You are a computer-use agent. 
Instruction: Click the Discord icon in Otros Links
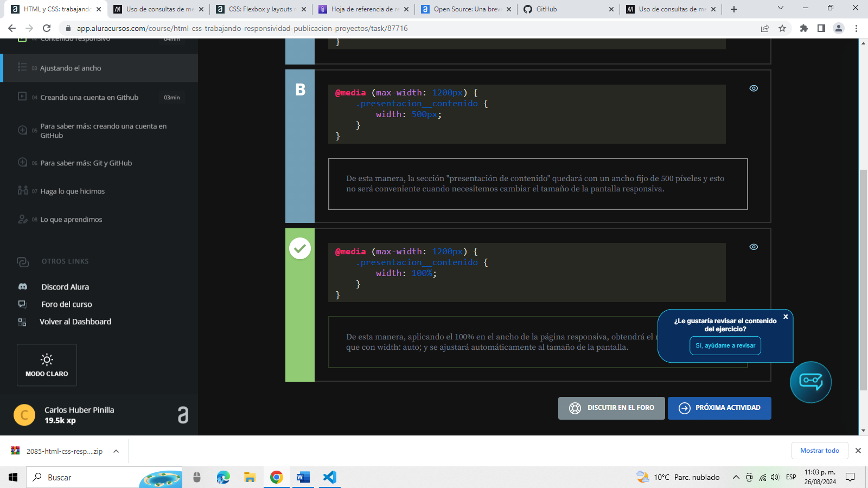(23, 286)
